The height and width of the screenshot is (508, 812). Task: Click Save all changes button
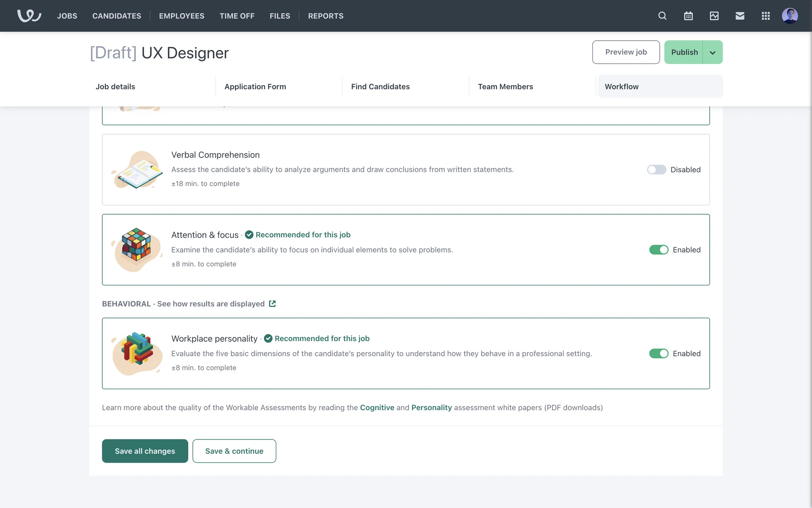point(145,451)
